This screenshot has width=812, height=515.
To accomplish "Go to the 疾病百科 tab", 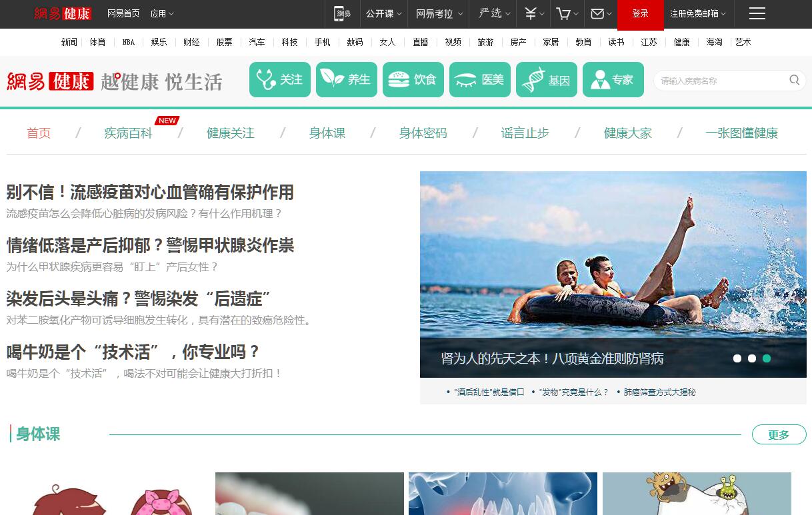I will (128, 133).
